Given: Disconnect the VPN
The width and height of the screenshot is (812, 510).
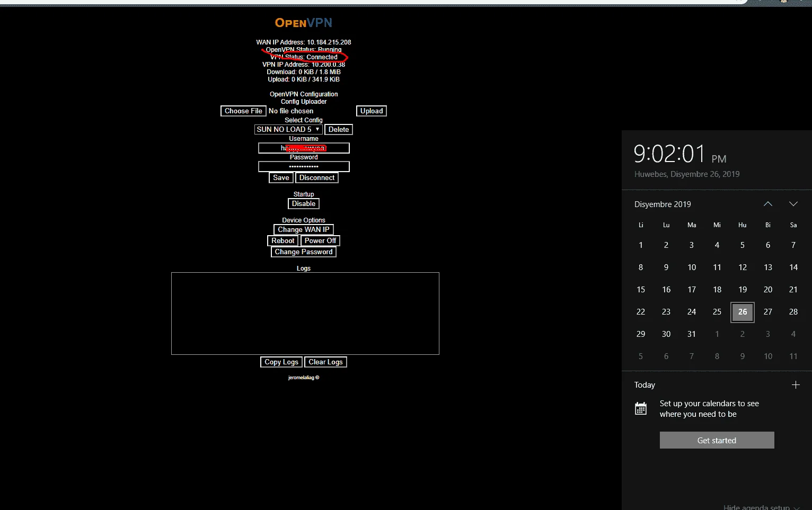Looking at the screenshot, I should click(317, 177).
